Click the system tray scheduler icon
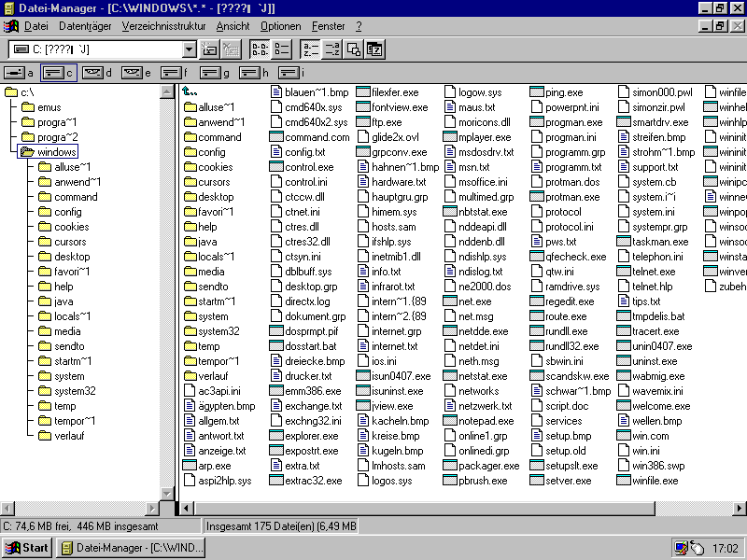The height and width of the screenshot is (560, 747). tap(681, 548)
